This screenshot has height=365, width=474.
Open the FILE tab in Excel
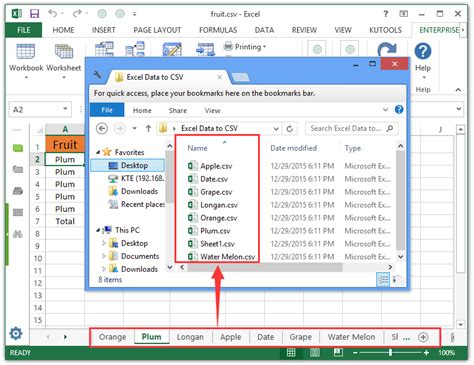pyautogui.click(x=24, y=30)
